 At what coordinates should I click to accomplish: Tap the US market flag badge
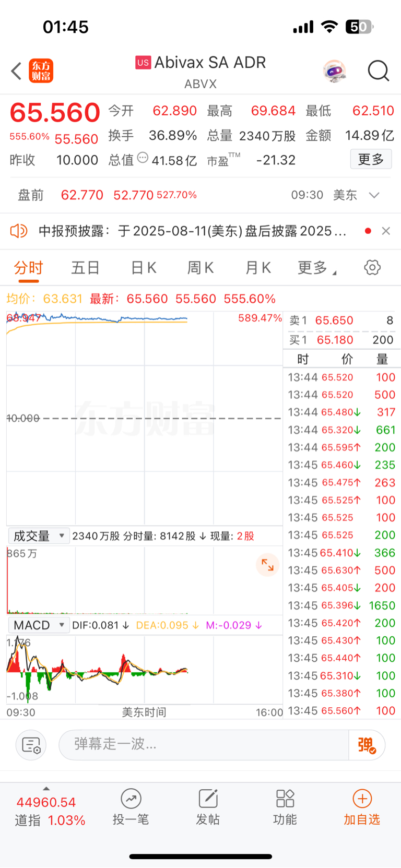tap(143, 63)
